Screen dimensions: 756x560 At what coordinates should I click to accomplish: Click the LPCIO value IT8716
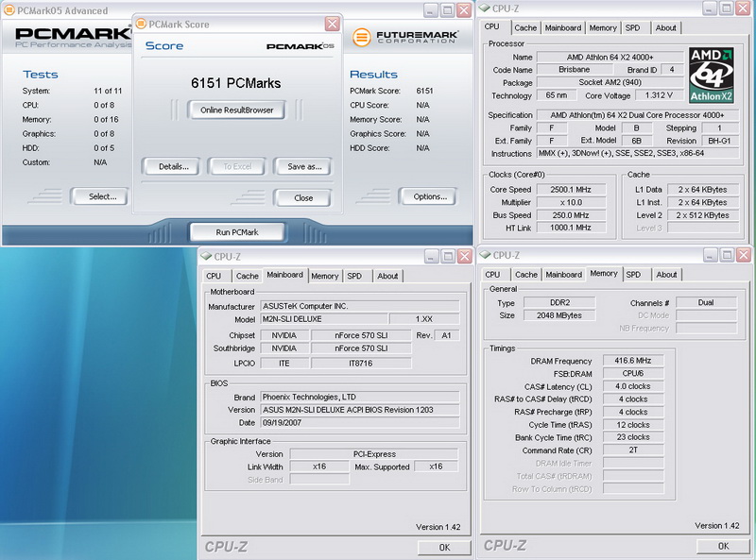tap(361, 364)
